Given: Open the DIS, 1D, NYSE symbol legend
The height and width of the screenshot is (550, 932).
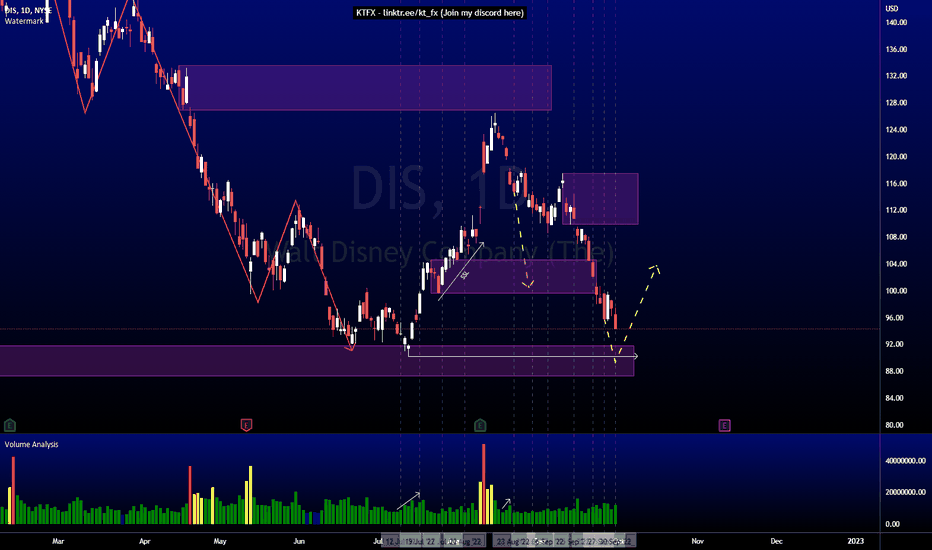Looking at the screenshot, I should click(28, 11).
